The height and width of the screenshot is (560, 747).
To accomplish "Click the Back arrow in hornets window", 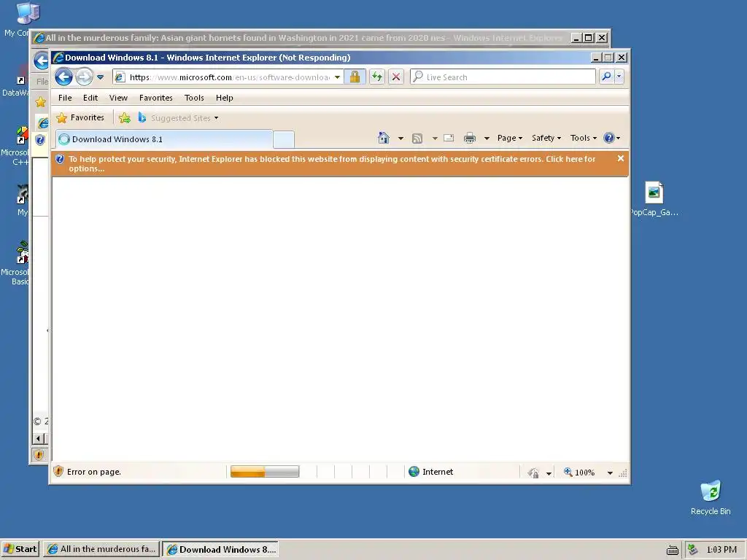I will coord(41,61).
